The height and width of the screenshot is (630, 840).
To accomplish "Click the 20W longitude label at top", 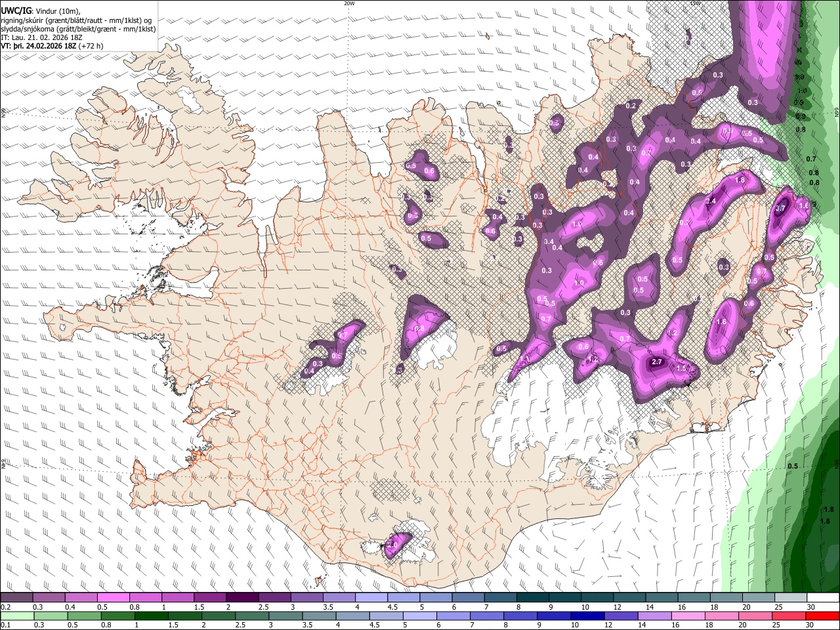I will click(x=349, y=3).
